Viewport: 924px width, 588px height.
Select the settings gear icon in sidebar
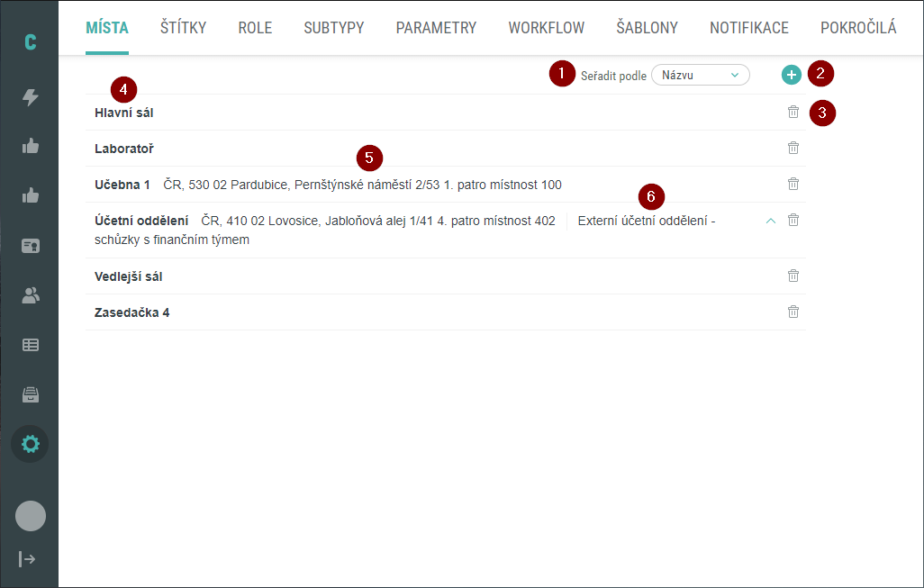[x=30, y=444]
